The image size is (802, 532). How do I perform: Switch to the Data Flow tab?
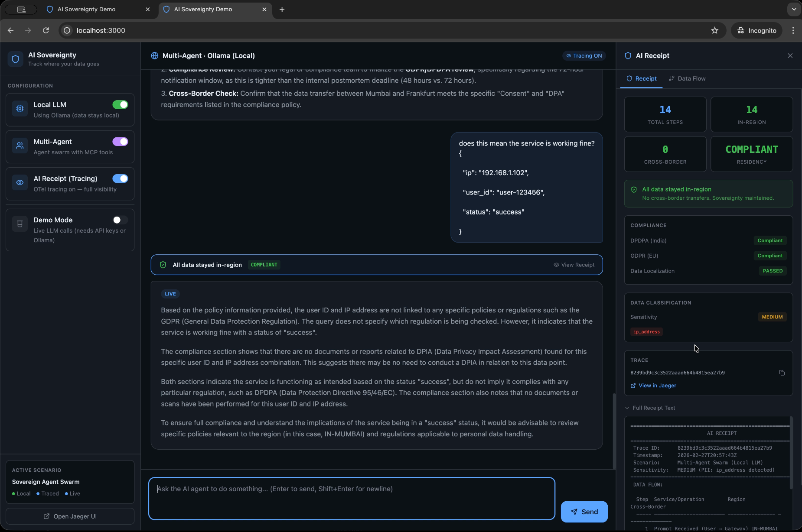click(687, 78)
